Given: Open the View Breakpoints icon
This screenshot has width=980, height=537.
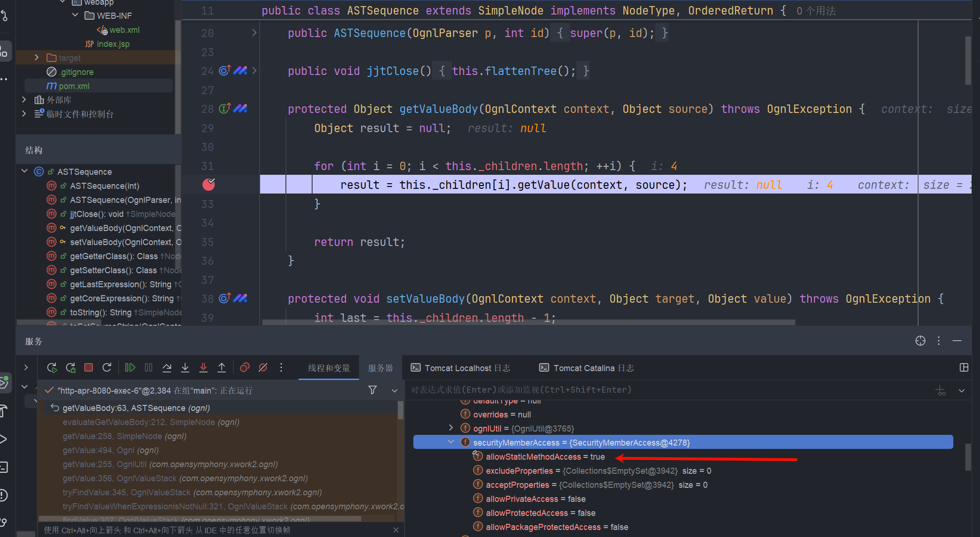Looking at the screenshot, I should click(245, 368).
